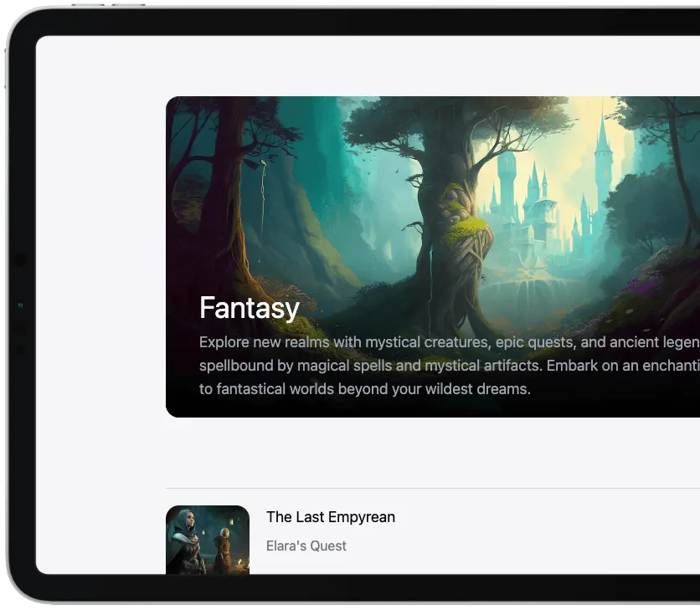Open The Last Empyrean cover thumbnail
The height and width of the screenshot is (610, 700).
(208, 540)
